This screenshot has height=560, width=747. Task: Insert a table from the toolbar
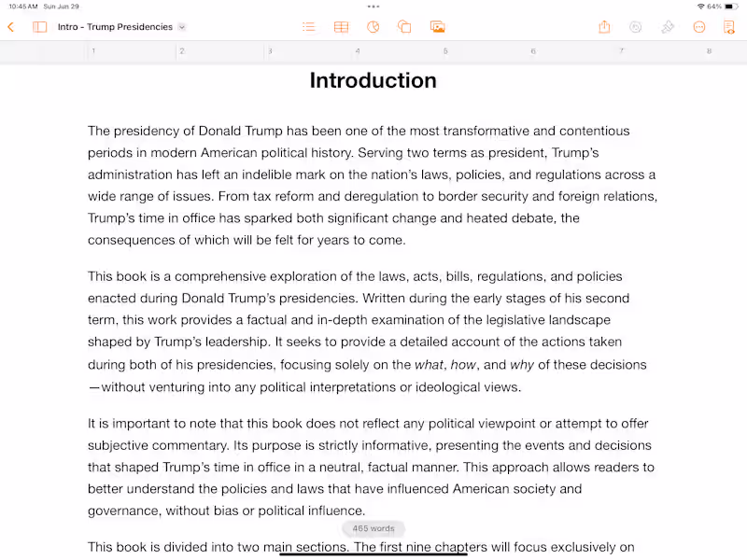[341, 27]
